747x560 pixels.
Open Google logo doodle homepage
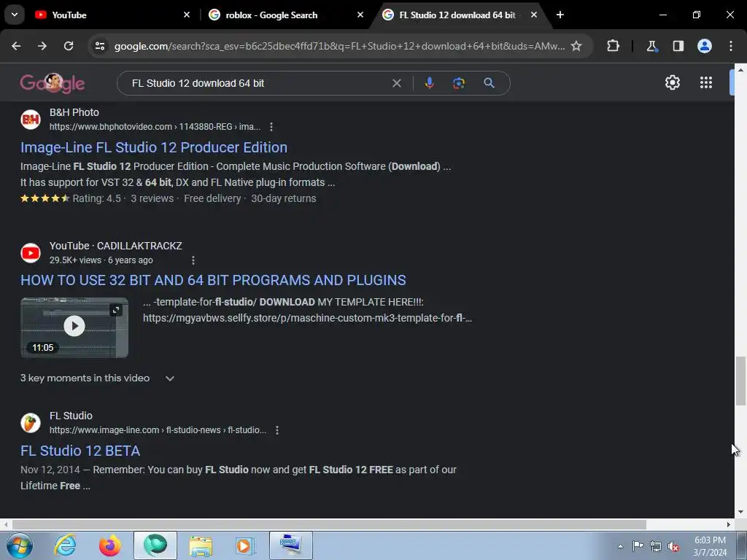[53, 83]
